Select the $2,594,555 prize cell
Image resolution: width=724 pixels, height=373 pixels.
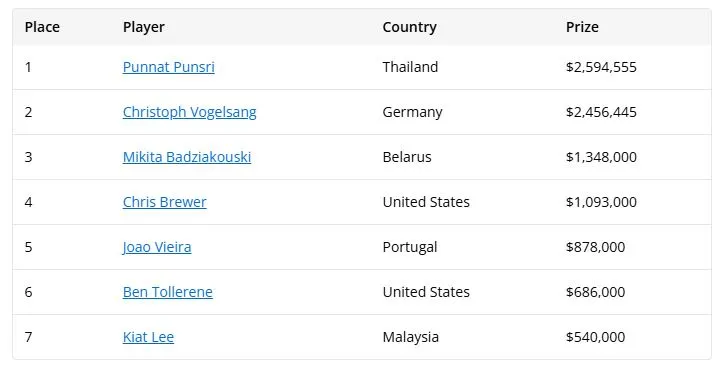coord(601,67)
